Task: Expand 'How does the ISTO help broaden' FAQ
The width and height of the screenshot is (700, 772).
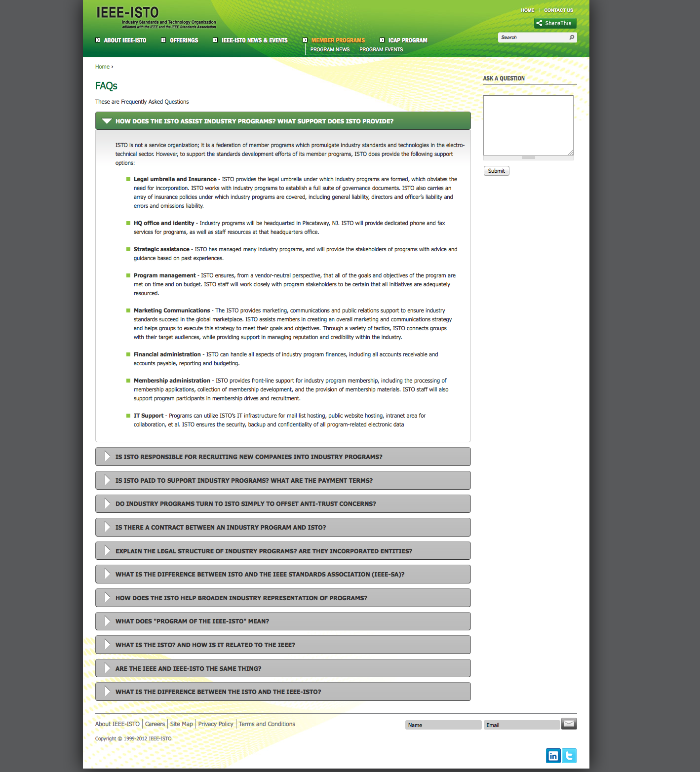Action: click(x=283, y=598)
